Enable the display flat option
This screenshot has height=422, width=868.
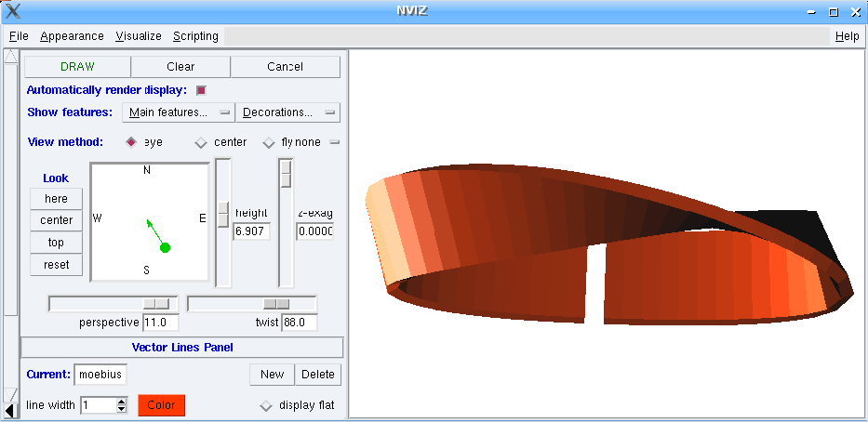coord(266,405)
